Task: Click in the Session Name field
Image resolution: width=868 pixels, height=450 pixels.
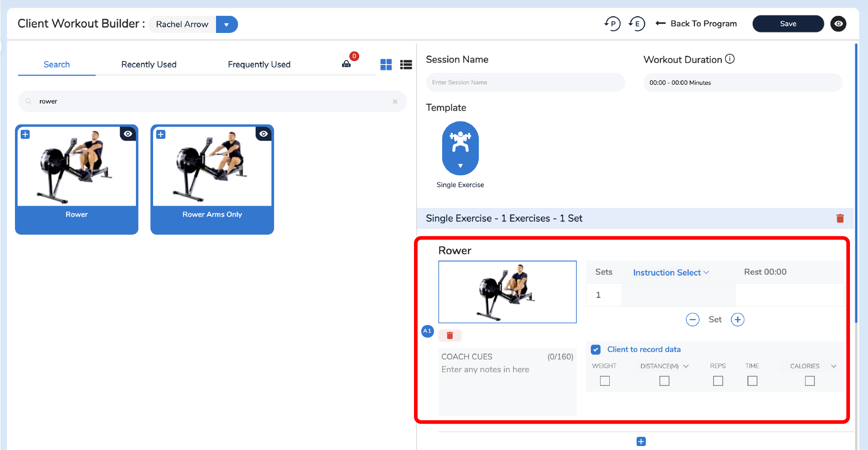Action: pos(525,83)
